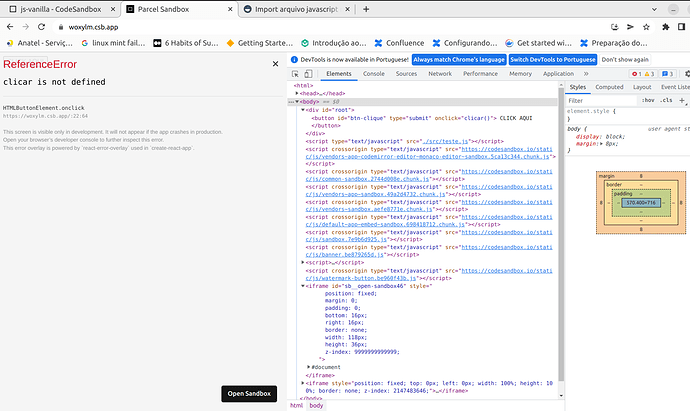Open the Application panel in DevTools
Screen dimensions: 690x411
pyautogui.click(x=558, y=74)
